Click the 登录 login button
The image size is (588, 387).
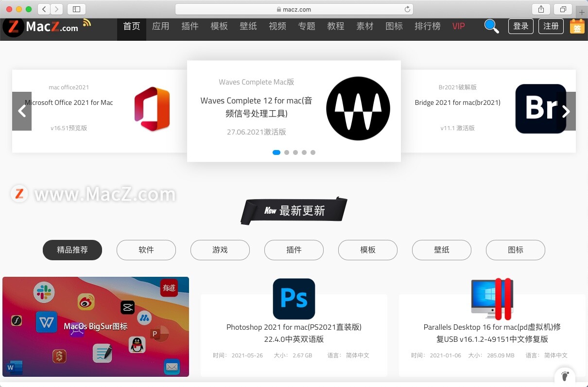coord(521,26)
